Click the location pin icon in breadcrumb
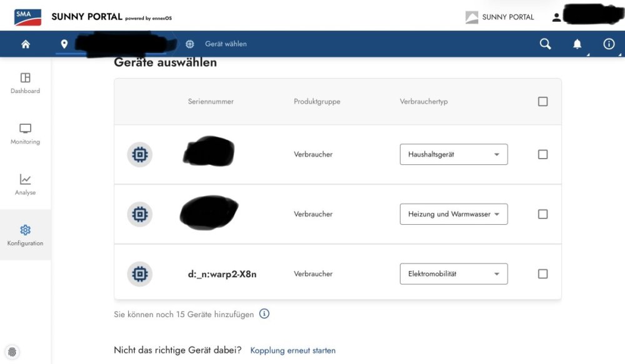 tap(64, 44)
